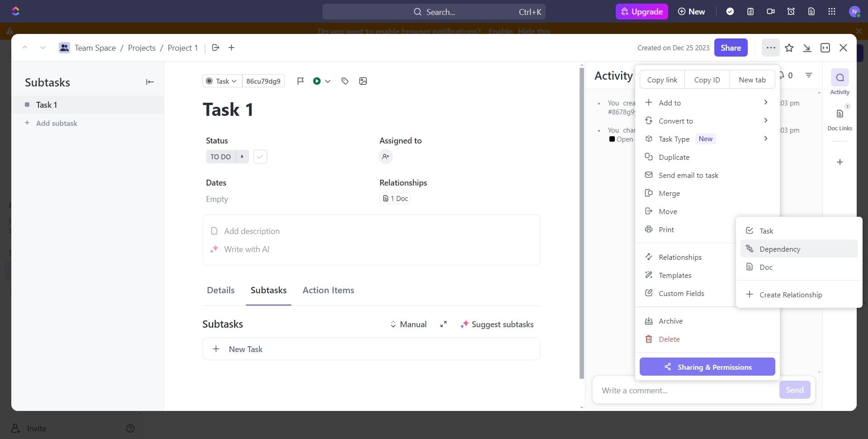Viewport: 868px width, 439px height.
Task: Open the Doc Links panel
Action: (x=840, y=118)
